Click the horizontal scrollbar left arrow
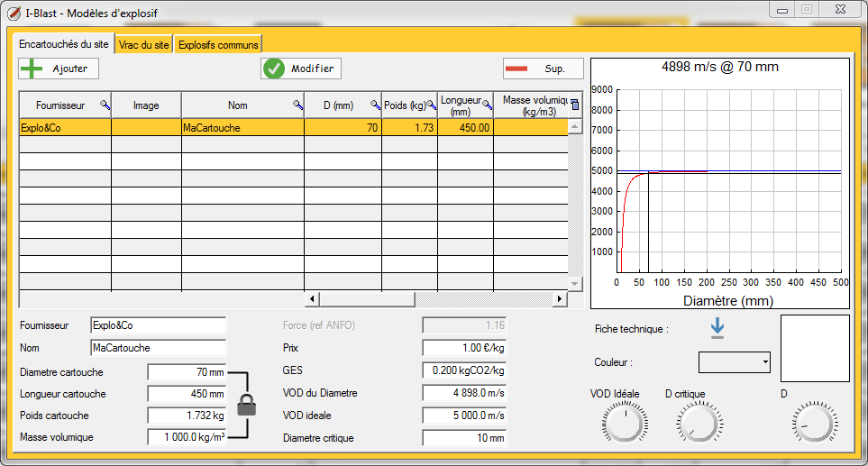 point(312,299)
